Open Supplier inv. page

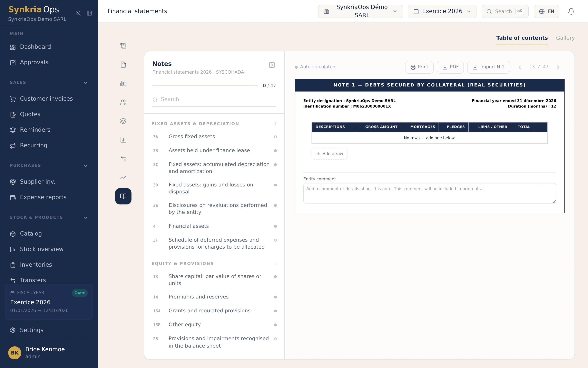(x=49, y=182)
